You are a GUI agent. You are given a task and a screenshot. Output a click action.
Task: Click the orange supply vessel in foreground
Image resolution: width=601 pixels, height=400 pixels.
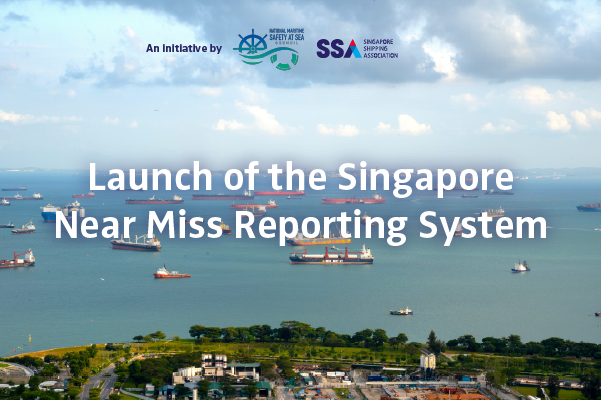171,272
